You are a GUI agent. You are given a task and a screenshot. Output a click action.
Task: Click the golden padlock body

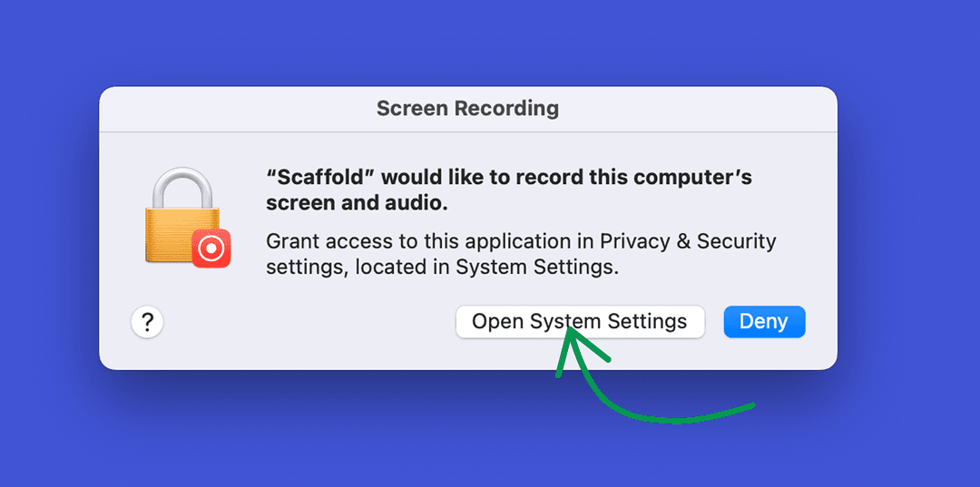172,231
